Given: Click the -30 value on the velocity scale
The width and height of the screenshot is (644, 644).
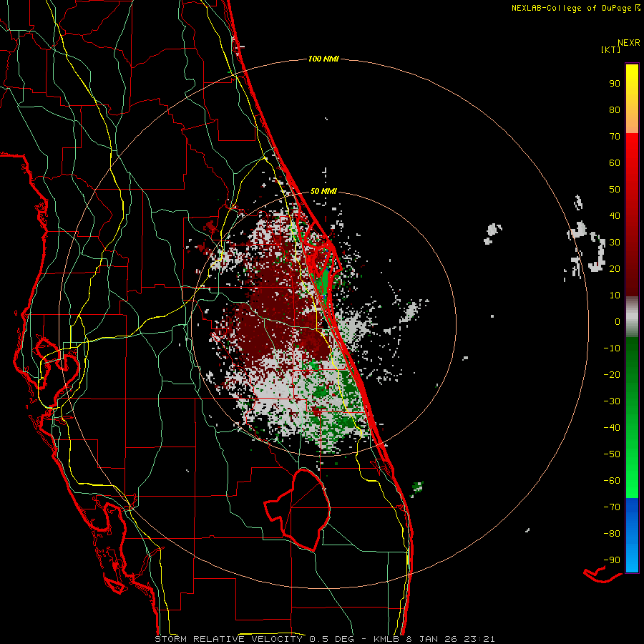Looking at the screenshot, I should (x=612, y=401).
